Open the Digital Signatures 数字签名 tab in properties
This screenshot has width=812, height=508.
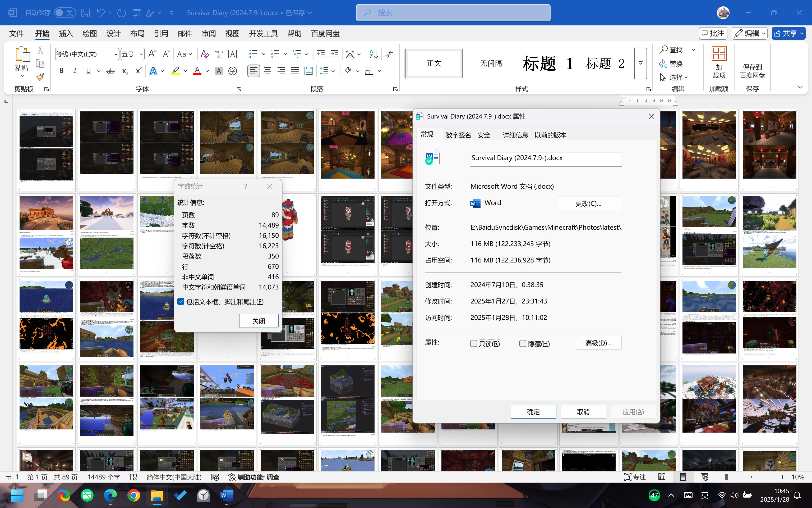pyautogui.click(x=458, y=135)
